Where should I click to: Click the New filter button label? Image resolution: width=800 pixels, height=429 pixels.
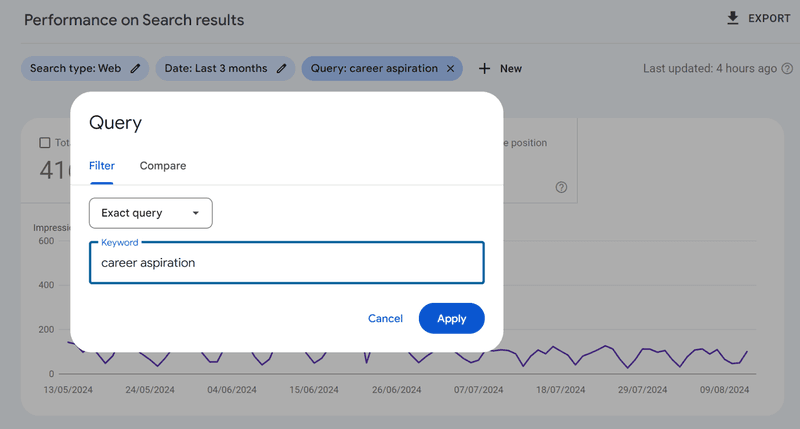coord(511,68)
